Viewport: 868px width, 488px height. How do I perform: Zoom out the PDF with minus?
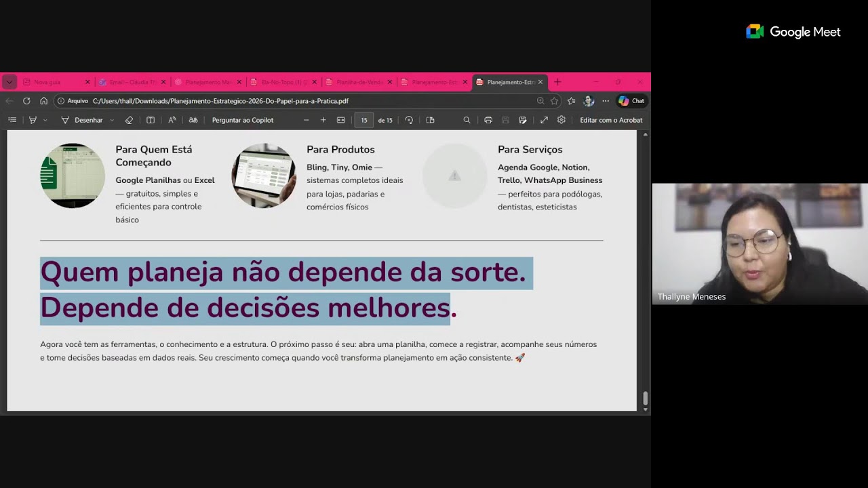307,120
